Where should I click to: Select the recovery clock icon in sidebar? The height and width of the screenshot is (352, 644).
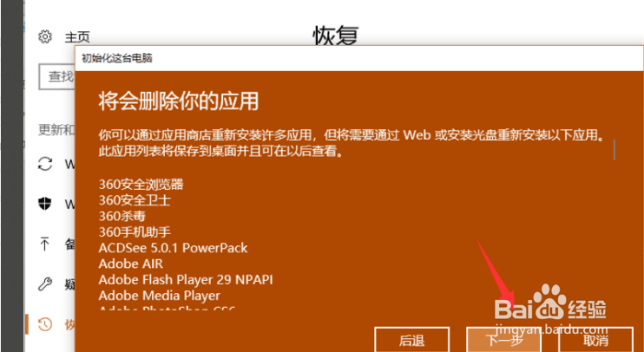point(45,324)
